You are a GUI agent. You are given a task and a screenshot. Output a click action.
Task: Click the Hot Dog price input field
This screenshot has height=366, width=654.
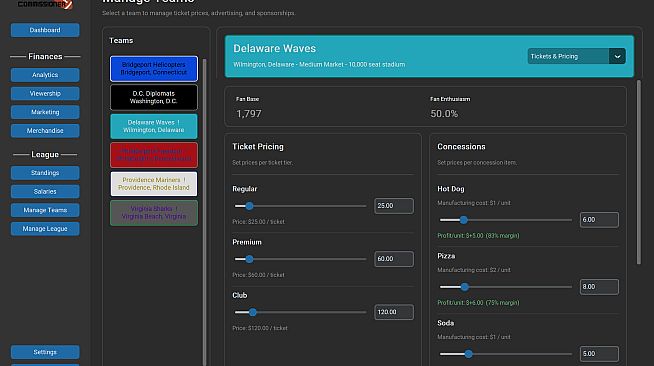599,220
